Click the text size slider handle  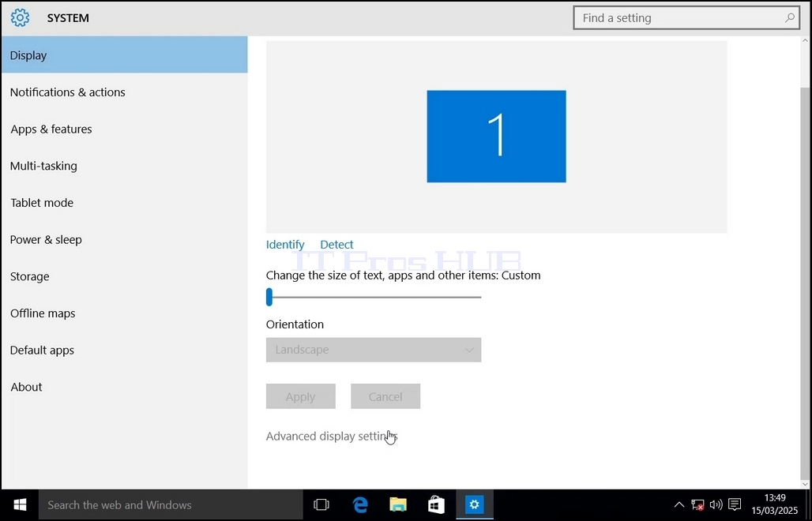point(269,297)
